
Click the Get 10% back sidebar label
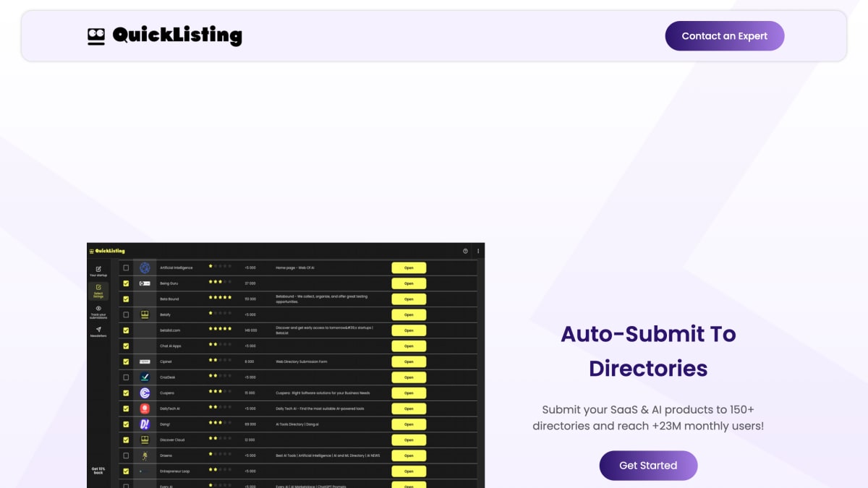[98, 471]
